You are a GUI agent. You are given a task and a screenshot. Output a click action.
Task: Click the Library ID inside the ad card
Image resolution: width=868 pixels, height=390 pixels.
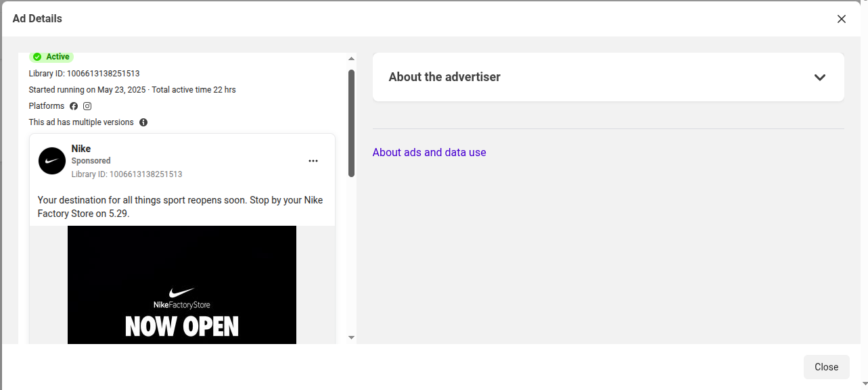[127, 174]
